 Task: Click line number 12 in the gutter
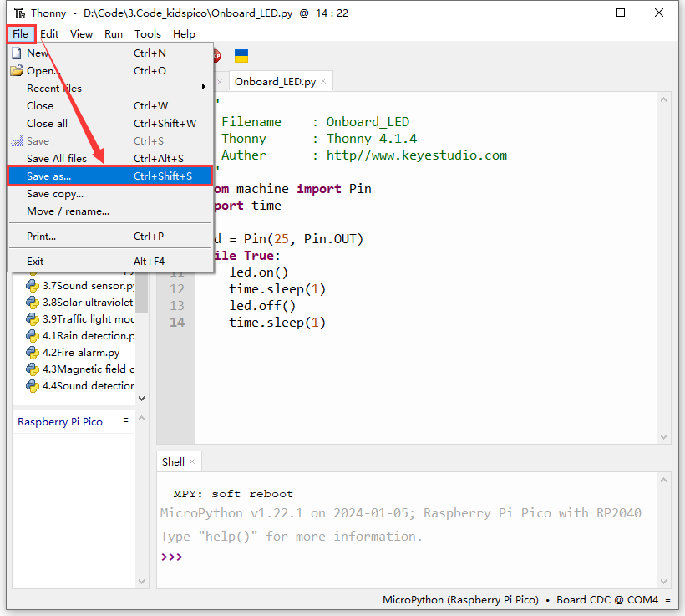click(177, 289)
